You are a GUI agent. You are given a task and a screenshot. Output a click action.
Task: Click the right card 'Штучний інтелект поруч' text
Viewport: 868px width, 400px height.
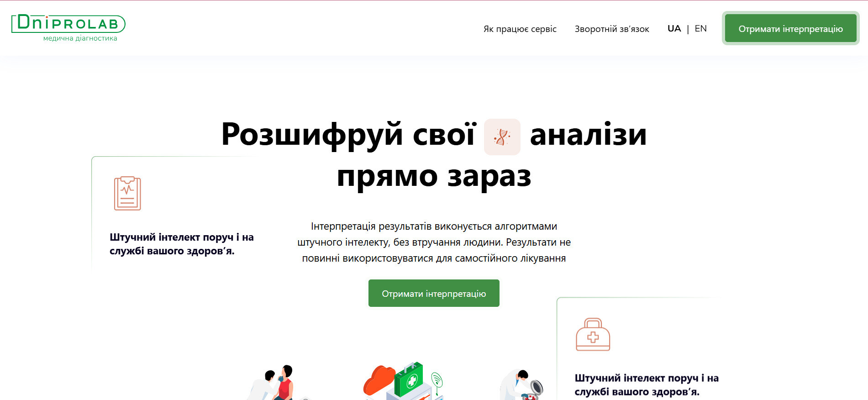(x=646, y=384)
